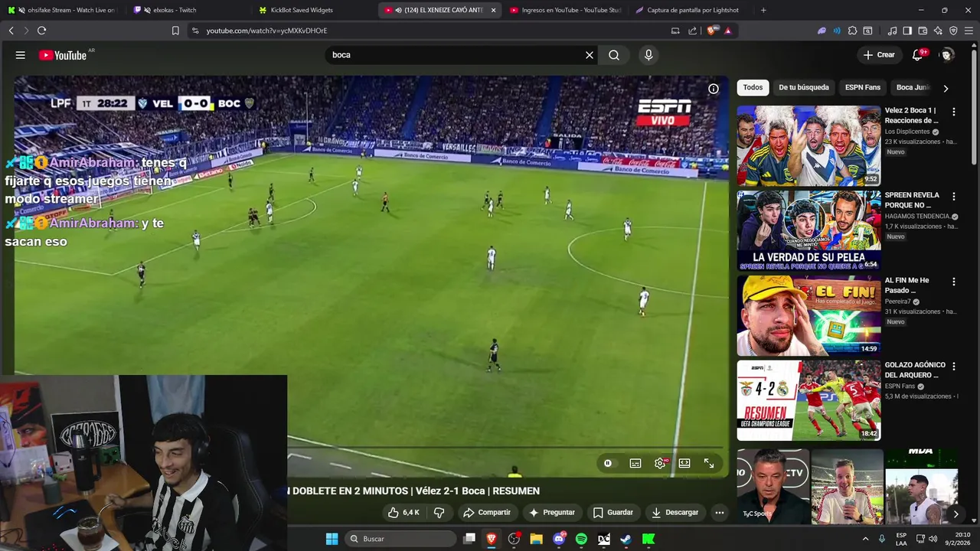Select the De tu búsqueda chip

coord(804,87)
